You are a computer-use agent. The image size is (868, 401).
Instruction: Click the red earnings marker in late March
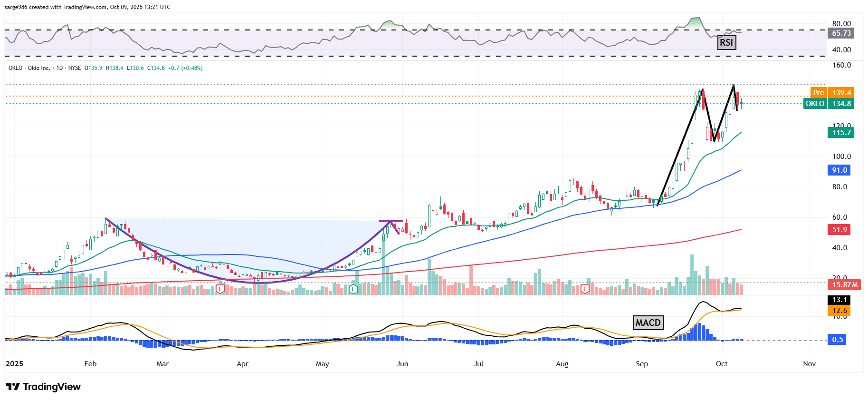[220, 289]
